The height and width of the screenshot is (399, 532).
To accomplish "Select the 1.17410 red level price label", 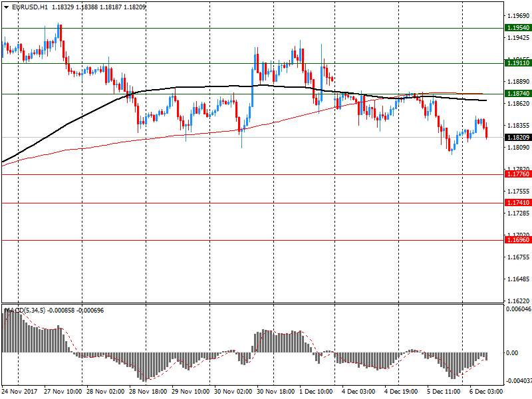I will [x=518, y=203].
